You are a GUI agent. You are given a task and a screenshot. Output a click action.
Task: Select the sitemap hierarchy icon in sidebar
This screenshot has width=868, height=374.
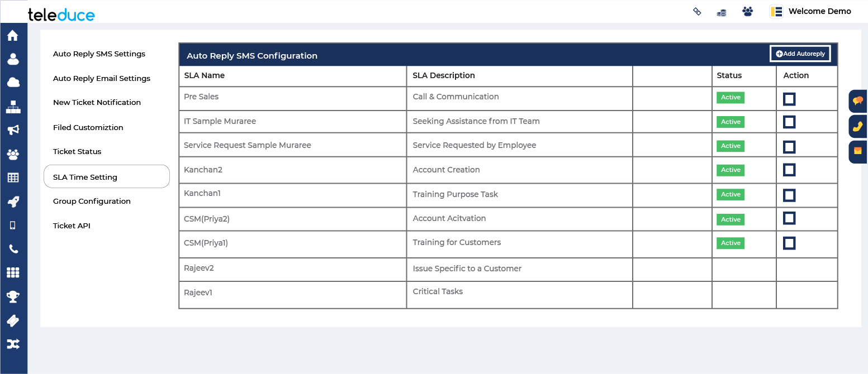[13, 106]
